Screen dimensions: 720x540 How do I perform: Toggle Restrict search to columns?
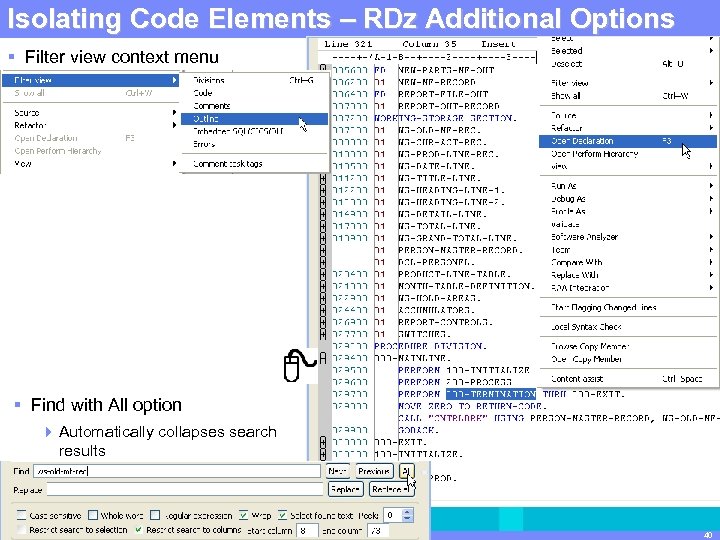(139, 529)
